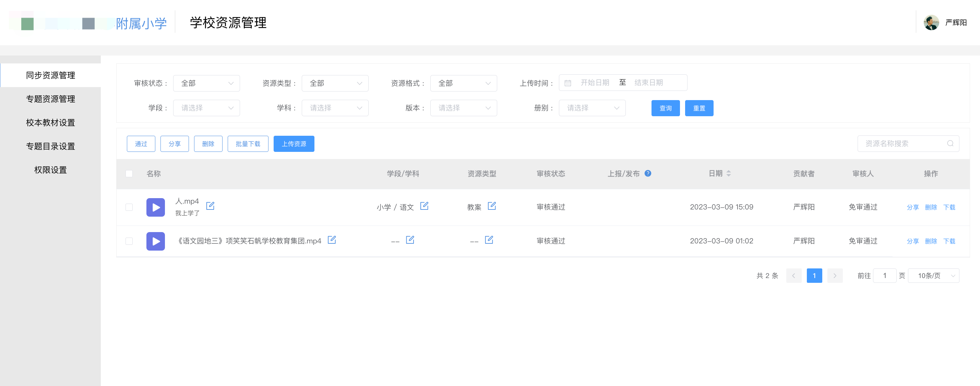Click help icon next to 上报/发布

[x=648, y=173]
